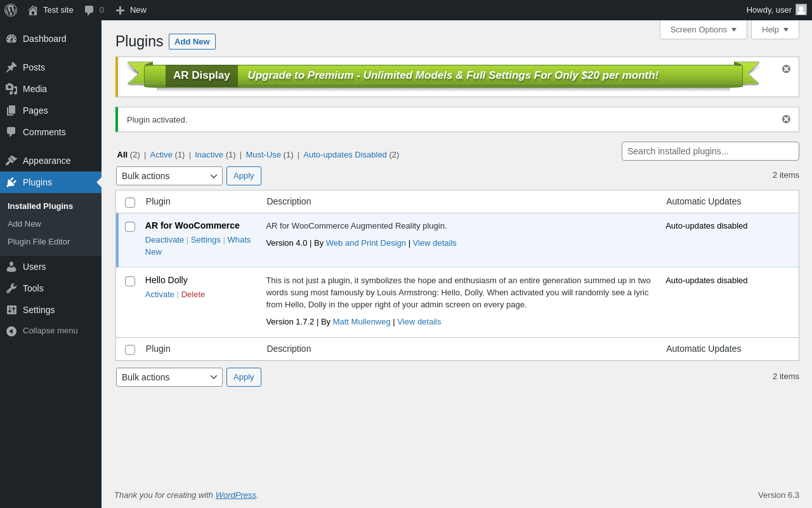Dismiss the AR Display upgrade banner

pos(786,69)
